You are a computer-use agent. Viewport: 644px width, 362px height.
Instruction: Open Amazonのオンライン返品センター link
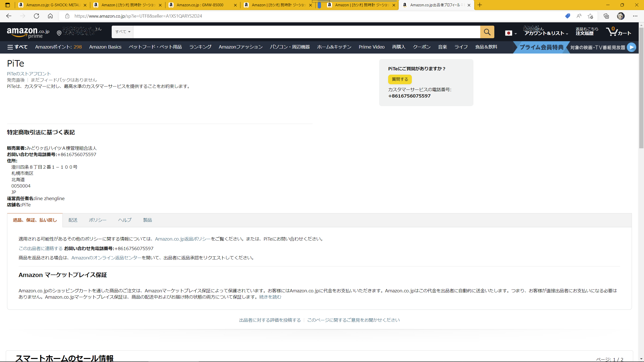click(106, 258)
